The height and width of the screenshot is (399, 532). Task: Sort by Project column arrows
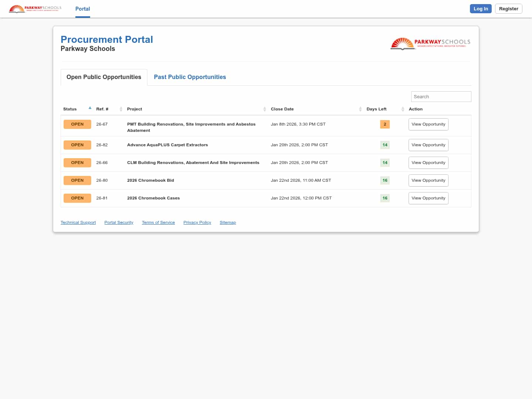coord(265,109)
